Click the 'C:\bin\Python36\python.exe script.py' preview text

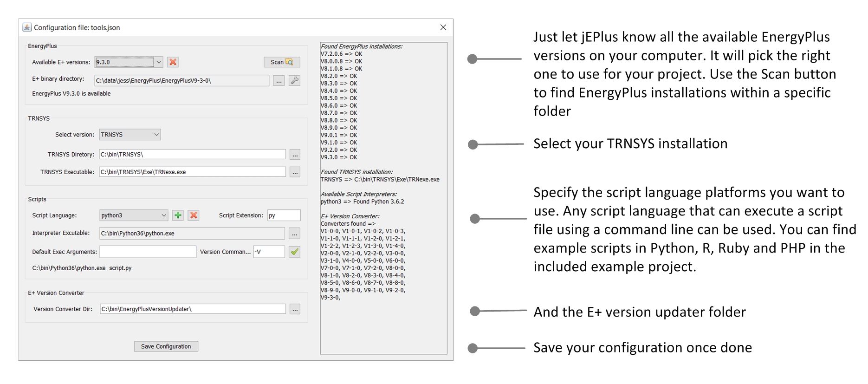coord(82,268)
